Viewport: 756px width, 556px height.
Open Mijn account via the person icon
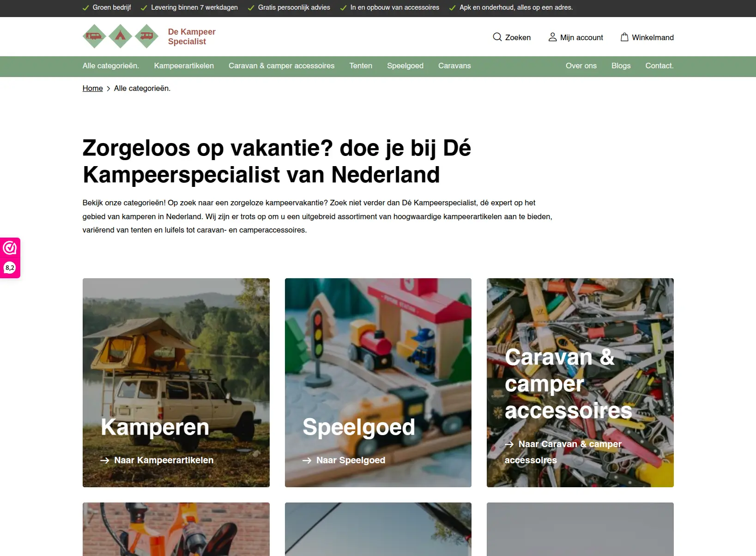click(552, 37)
